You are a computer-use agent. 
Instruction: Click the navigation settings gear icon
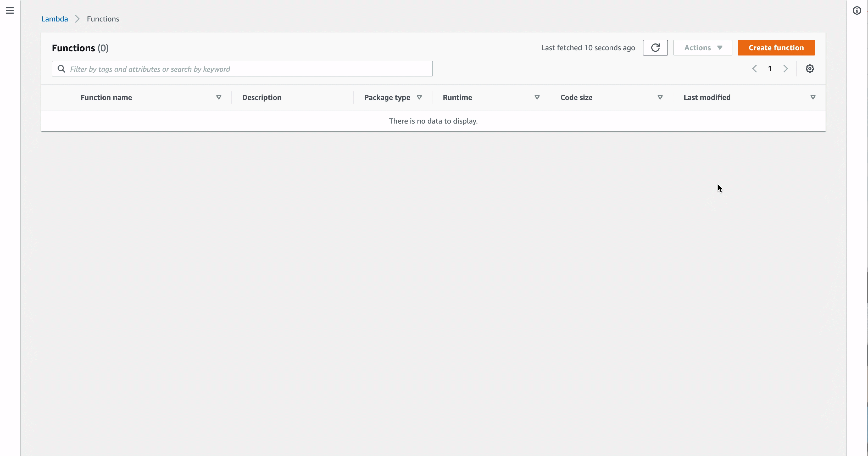(809, 69)
